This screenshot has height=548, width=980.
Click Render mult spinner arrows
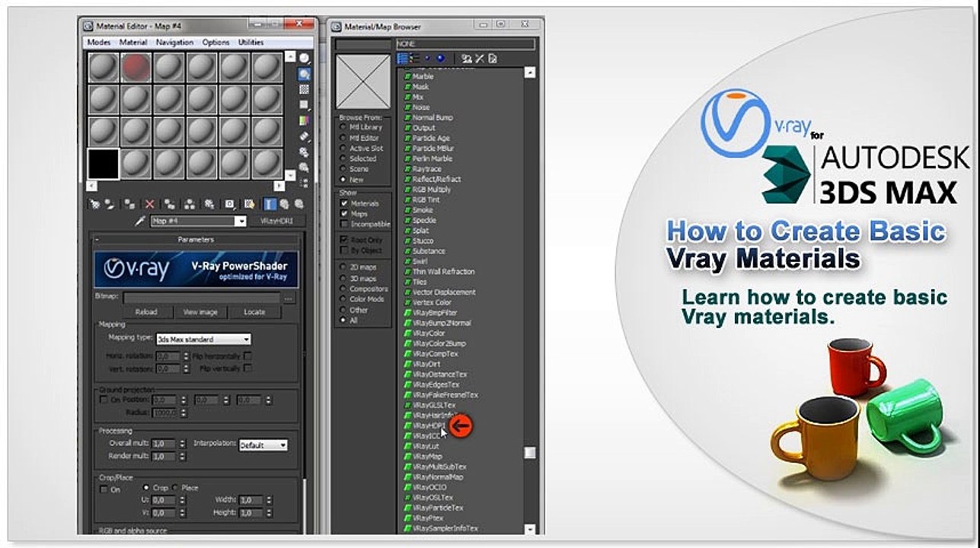click(182, 457)
